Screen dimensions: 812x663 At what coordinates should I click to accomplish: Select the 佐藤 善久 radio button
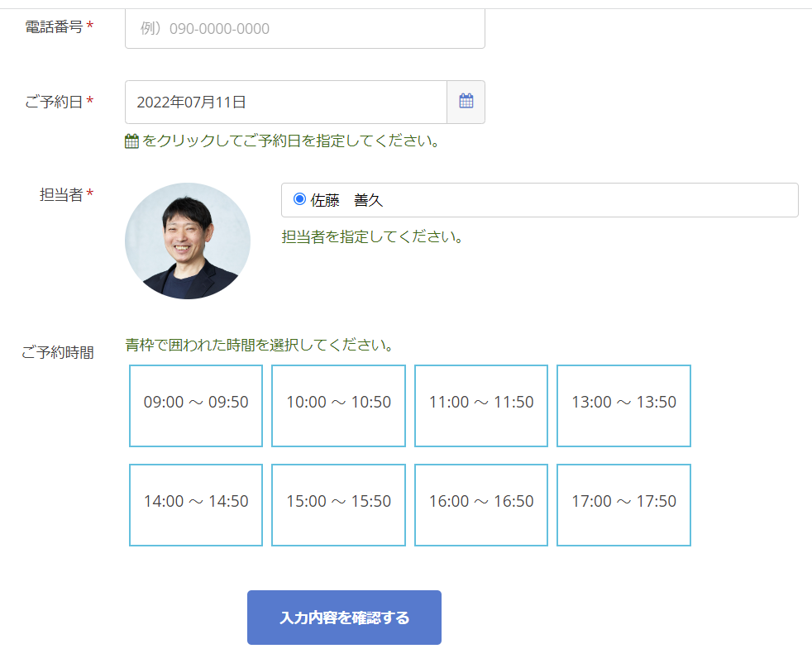(x=299, y=199)
